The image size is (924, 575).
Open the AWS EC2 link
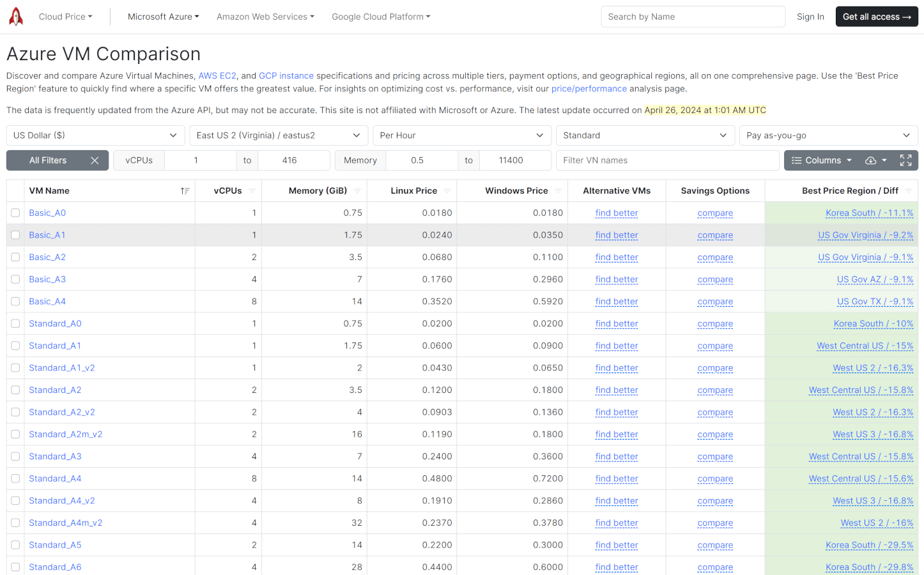217,75
